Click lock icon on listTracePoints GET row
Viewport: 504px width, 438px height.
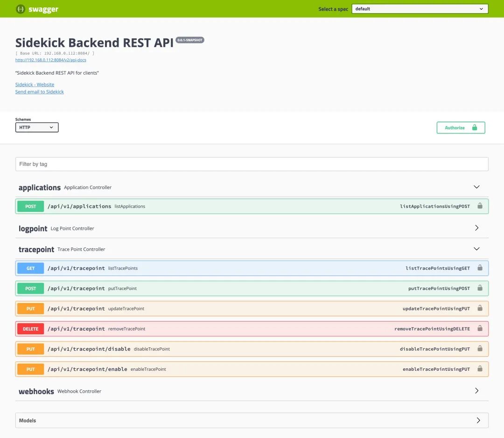[480, 268]
